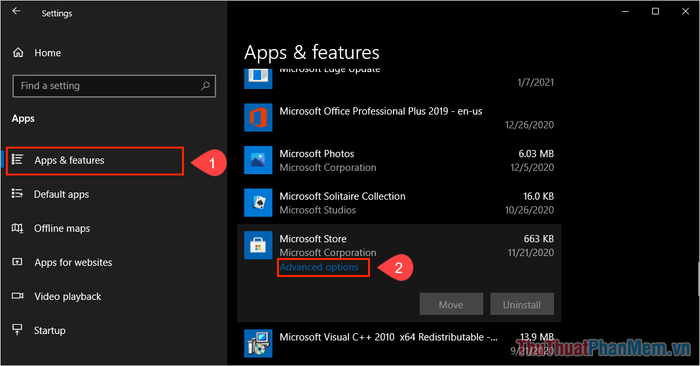Click the Microsoft Edge Update icon
Screen dimensions: 700x366
(x=258, y=79)
